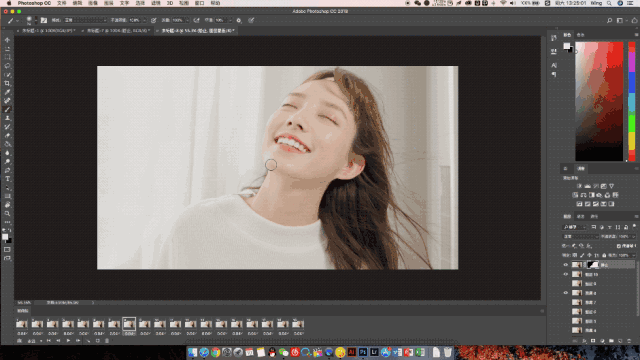The image size is (640, 360).
Task: Select frame 12 thumbnail in the timeline
Action: [x=191, y=324]
